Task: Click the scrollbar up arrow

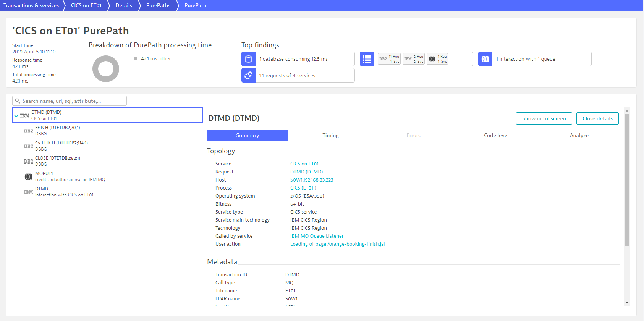Action: (627, 111)
